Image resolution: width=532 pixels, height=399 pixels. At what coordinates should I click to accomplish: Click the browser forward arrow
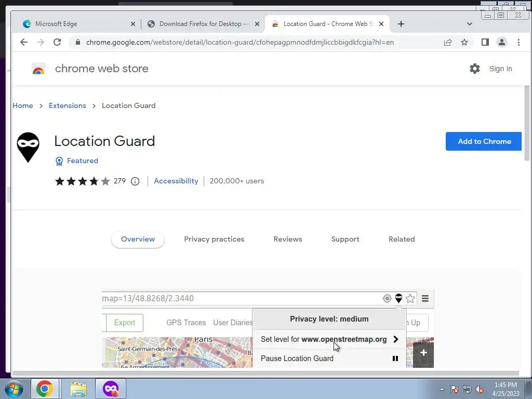pyautogui.click(x=41, y=42)
